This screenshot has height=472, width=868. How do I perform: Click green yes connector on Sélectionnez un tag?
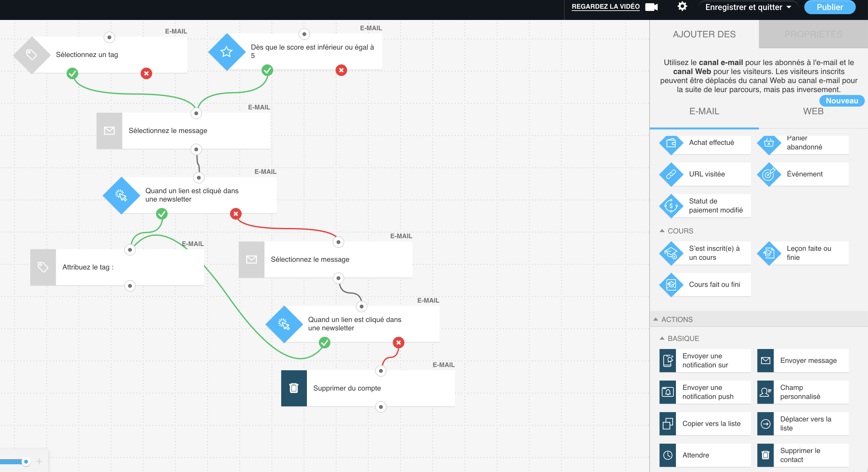[x=72, y=73]
